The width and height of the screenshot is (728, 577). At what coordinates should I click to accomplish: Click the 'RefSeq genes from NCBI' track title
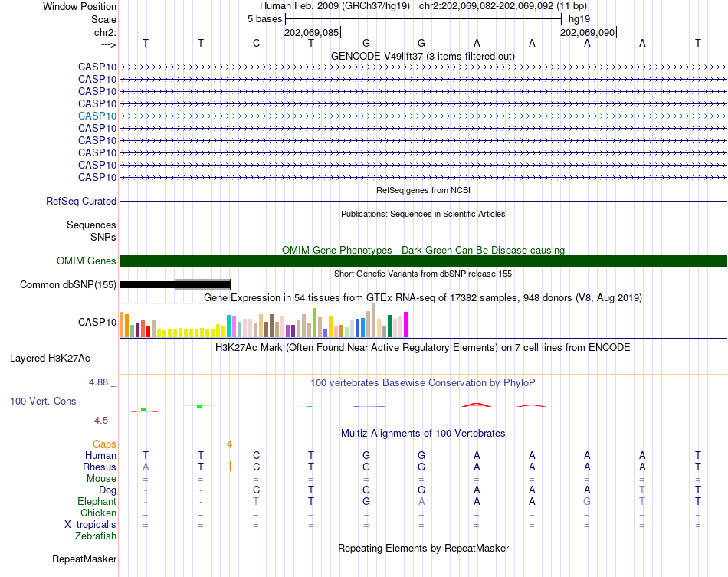point(423,190)
